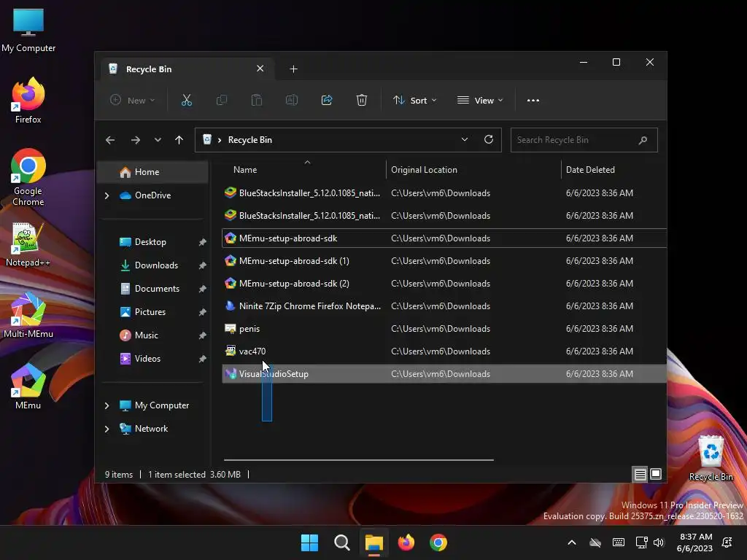This screenshot has width=747, height=560.
Task: Switch to details view icon in status bar
Action: coord(640,474)
